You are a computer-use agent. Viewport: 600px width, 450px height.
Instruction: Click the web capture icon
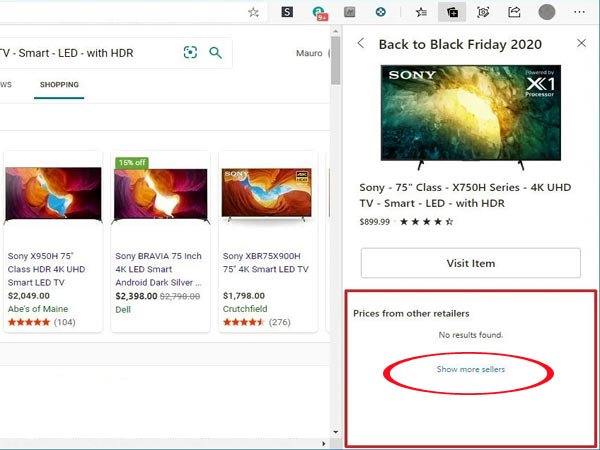point(483,12)
